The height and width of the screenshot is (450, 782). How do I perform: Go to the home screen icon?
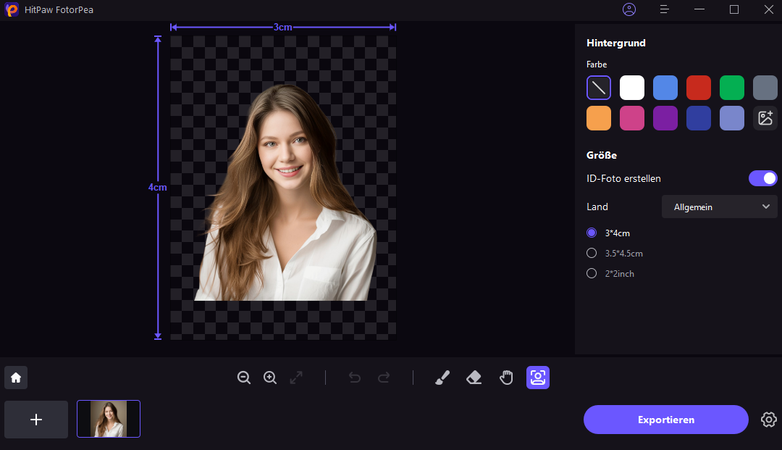tap(16, 378)
